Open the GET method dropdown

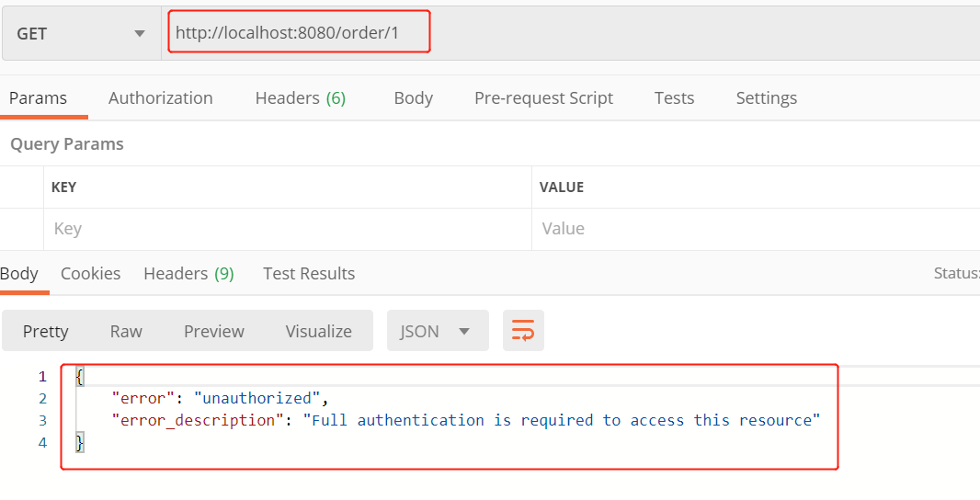click(x=81, y=34)
